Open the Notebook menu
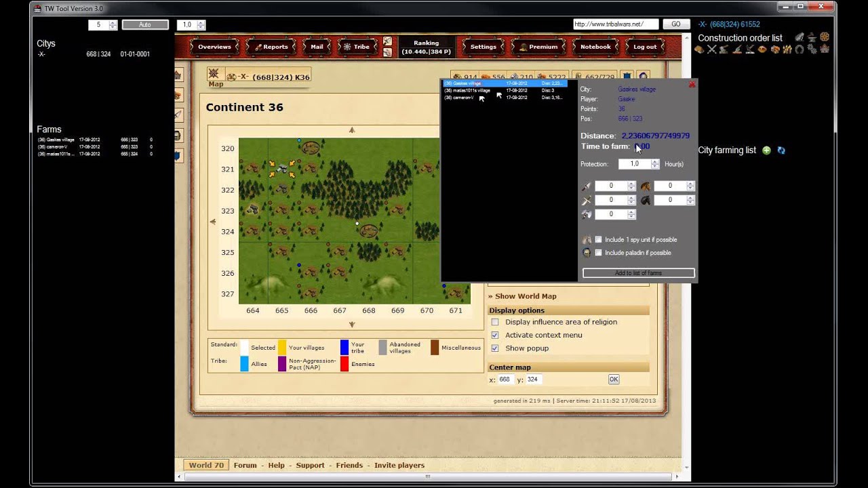Image resolution: width=868 pixels, height=488 pixels. 595,47
